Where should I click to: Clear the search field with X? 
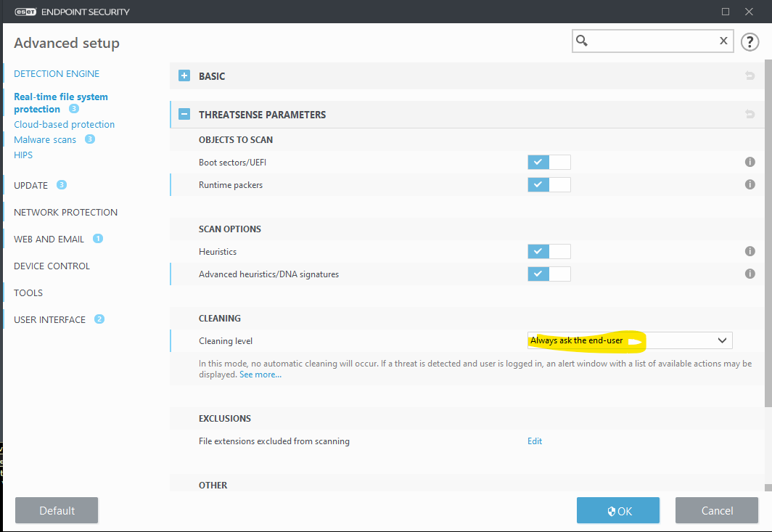point(723,41)
